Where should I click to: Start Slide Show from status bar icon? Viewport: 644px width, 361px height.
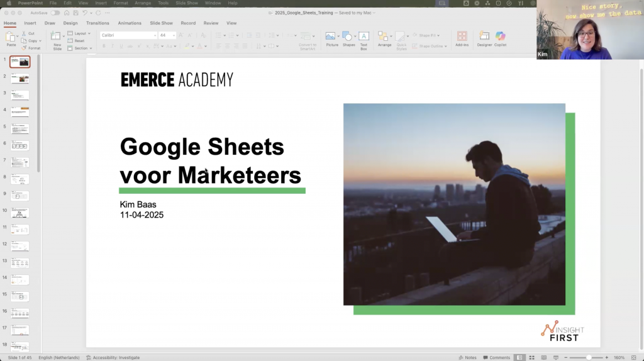(x=556, y=358)
